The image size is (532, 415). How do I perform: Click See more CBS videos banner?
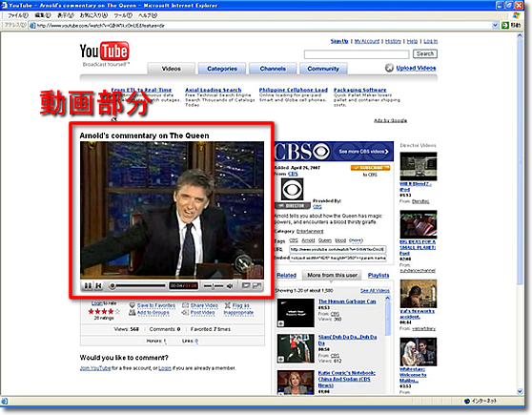363,152
